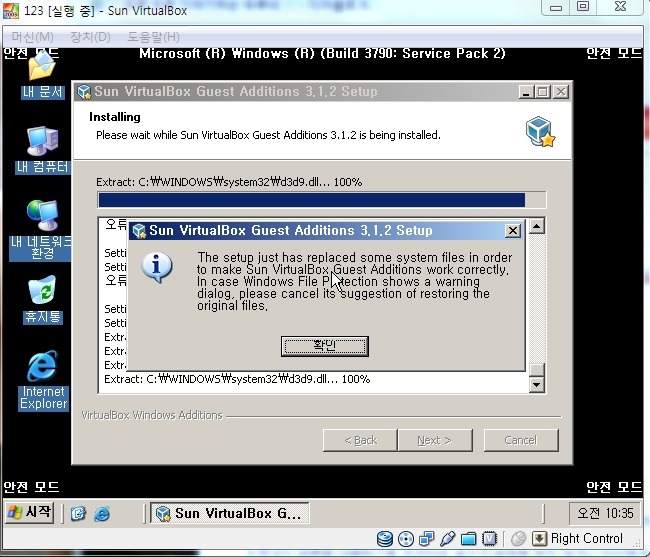
Task: Click the 'Installing' heading text
Action: click(x=115, y=117)
